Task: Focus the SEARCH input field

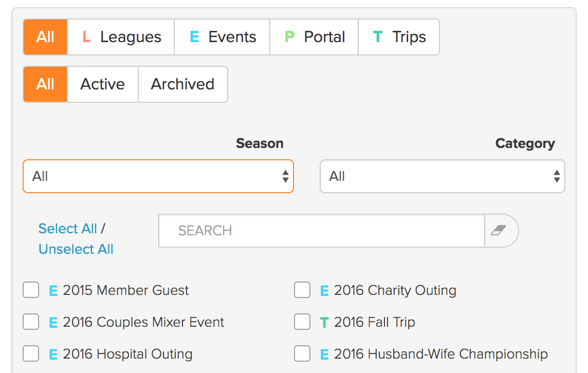Action: (322, 231)
